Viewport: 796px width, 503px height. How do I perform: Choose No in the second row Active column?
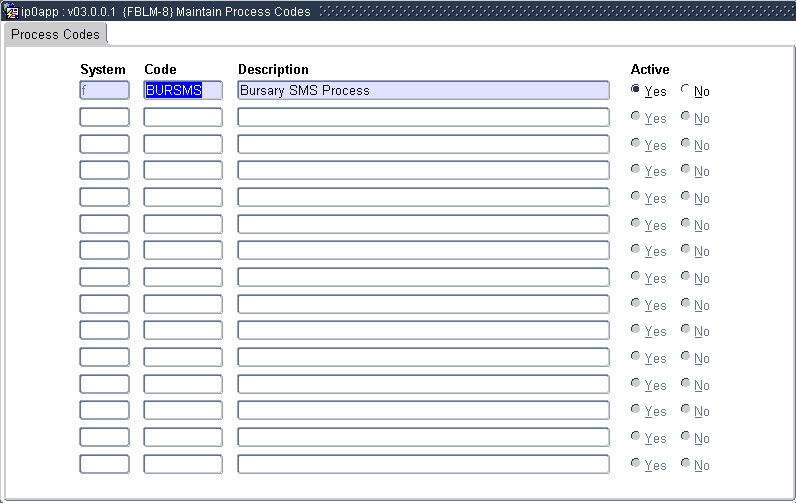pyautogui.click(x=685, y=117)
